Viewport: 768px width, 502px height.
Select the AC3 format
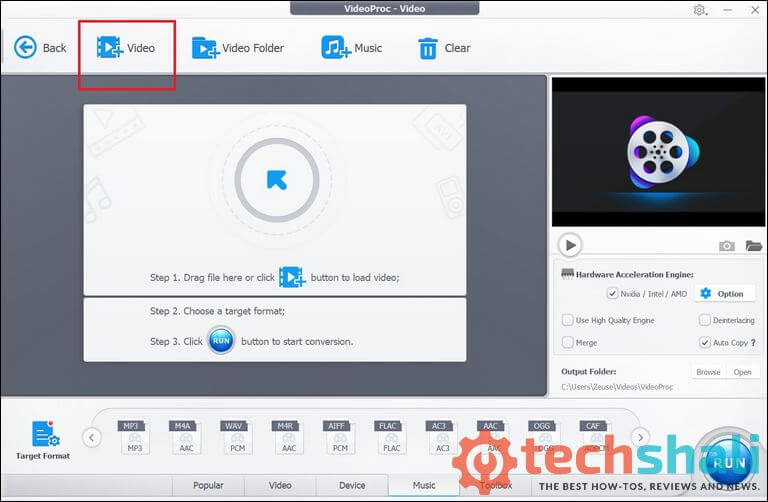click(442, 437)
